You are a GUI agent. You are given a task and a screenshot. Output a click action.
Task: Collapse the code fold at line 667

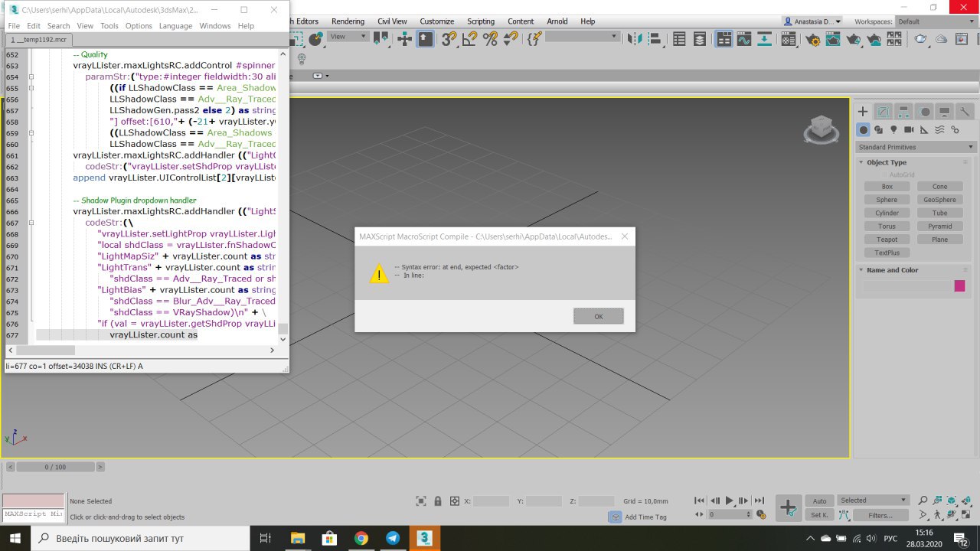(31, 223)
